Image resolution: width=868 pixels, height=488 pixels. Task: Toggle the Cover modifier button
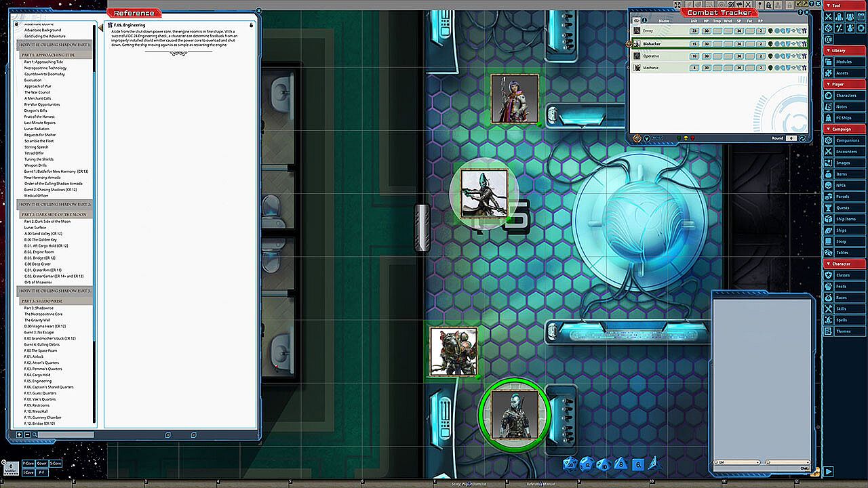42,464
